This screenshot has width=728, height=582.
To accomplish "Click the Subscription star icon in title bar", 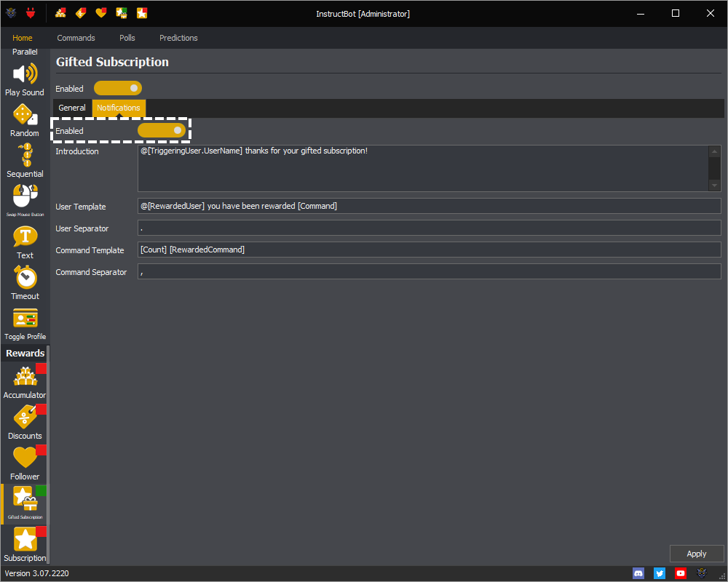I will (142, 13).
